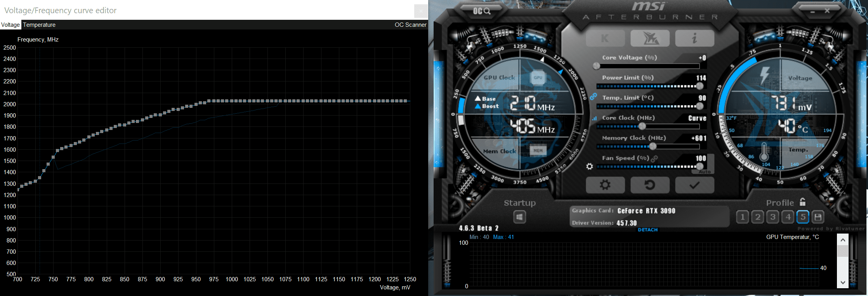868x296 pixels.
Task: Close the Voltage/Frequency curve editor window
Action: [x=421, y=11]
